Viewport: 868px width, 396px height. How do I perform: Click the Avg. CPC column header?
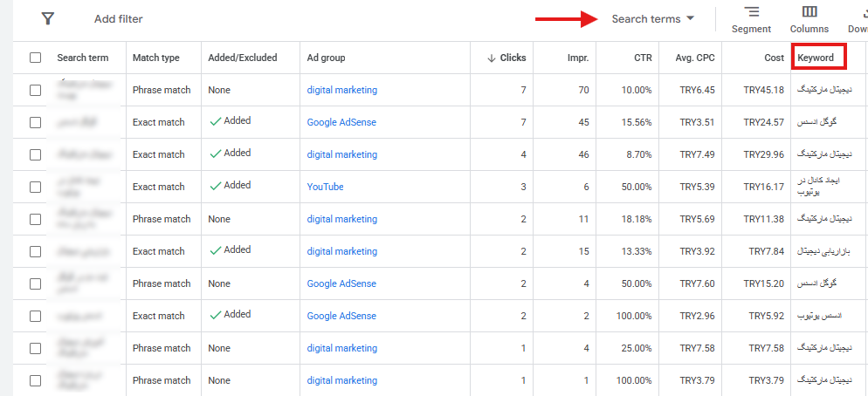(x=695, y=58)
